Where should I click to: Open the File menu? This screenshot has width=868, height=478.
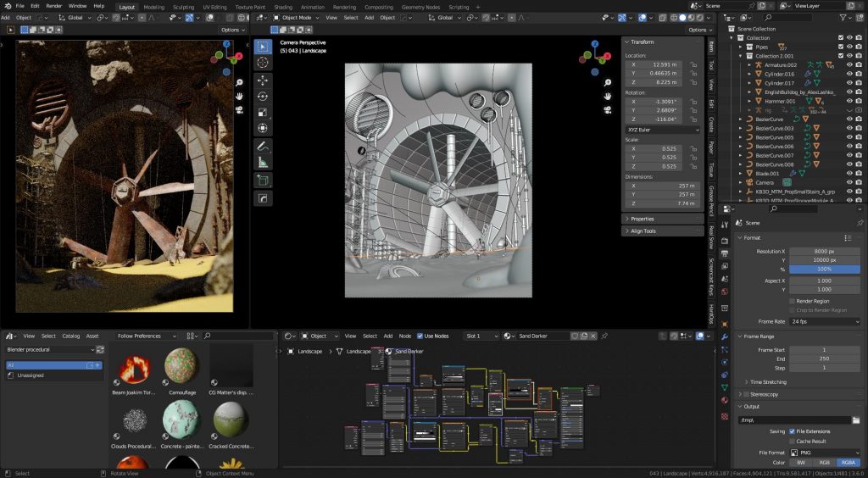[x=20, y=6]
